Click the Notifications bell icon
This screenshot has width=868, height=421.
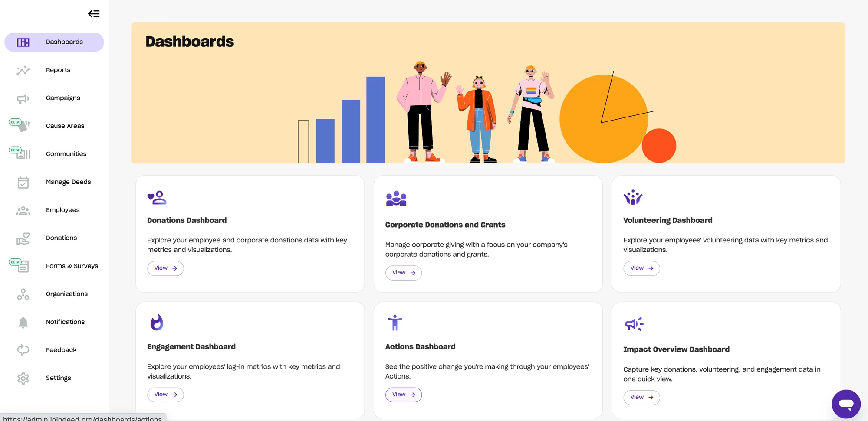click(x=23, y=322)
